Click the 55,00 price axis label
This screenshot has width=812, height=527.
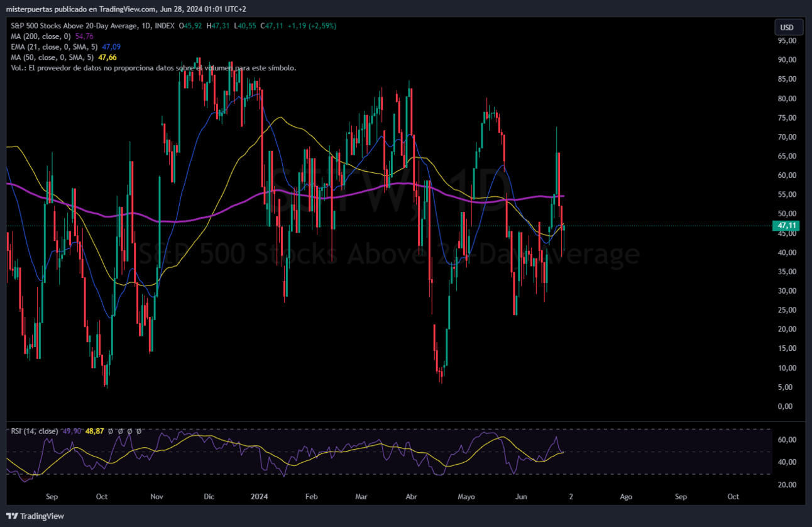point(787,195)
